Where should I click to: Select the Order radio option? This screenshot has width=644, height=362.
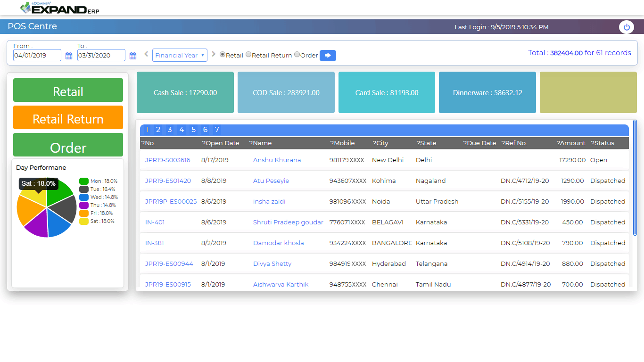[297, 54]
